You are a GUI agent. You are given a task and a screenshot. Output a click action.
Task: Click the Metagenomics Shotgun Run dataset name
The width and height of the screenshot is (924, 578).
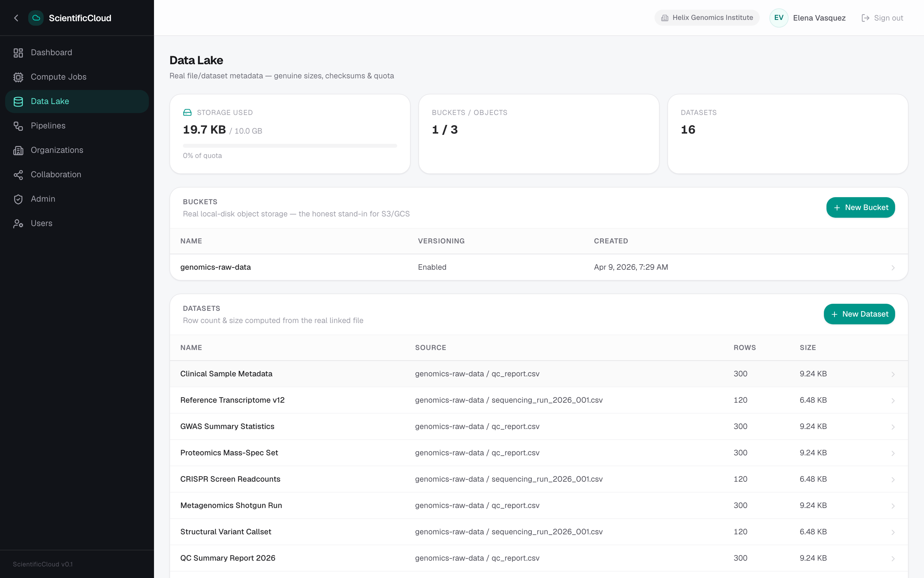231,506
